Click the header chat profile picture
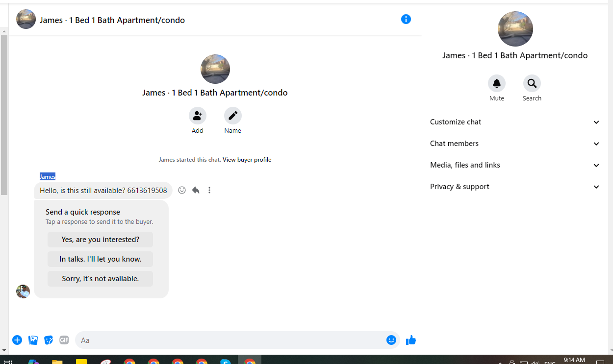 coord(26,20)
